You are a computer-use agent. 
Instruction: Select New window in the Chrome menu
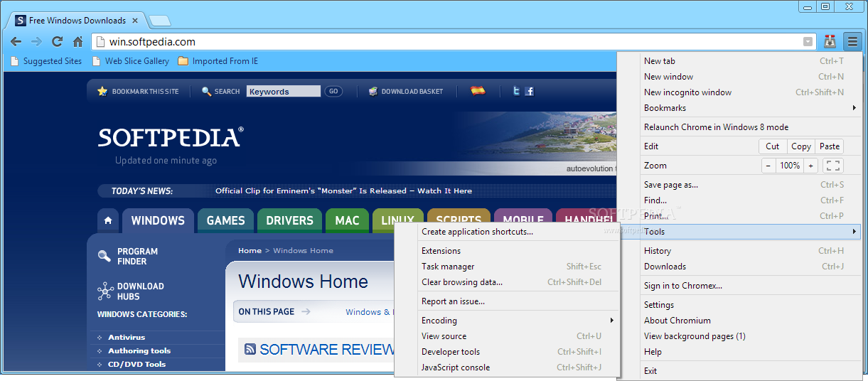point(739,77)
